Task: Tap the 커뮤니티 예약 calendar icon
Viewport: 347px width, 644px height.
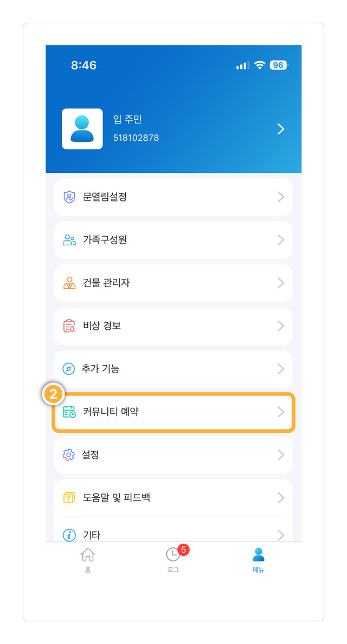Action: [x=69, y=412]
